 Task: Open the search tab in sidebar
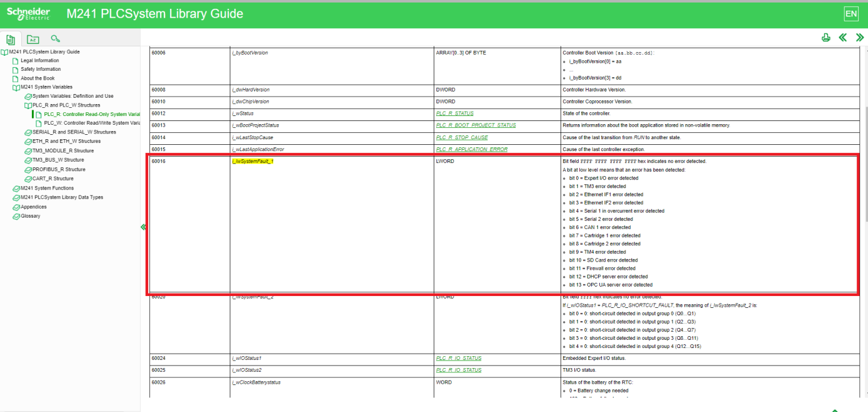click(x=55, y=39)
